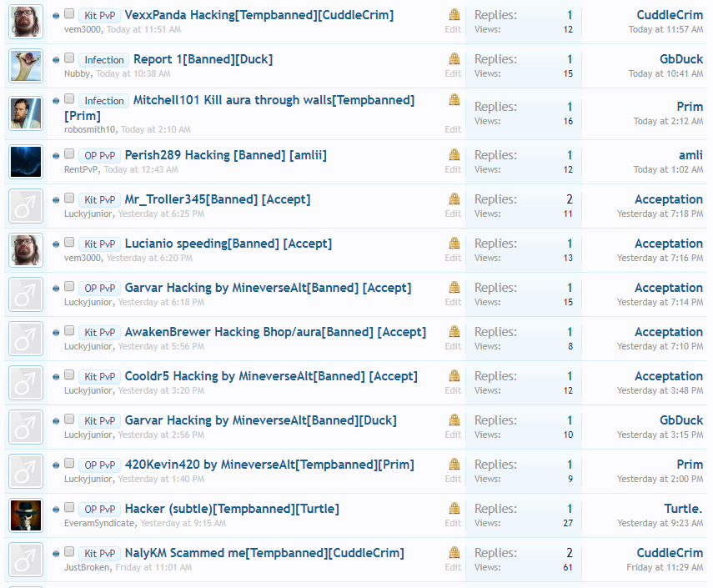Open Nubby's avatar on Report 1 thread
The width and height of the screenshot is (713, 588).
click(x=26, y=66)
